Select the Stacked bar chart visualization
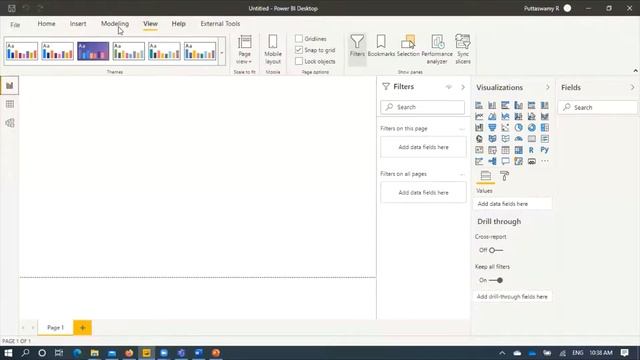 click(x=479, y=105)
